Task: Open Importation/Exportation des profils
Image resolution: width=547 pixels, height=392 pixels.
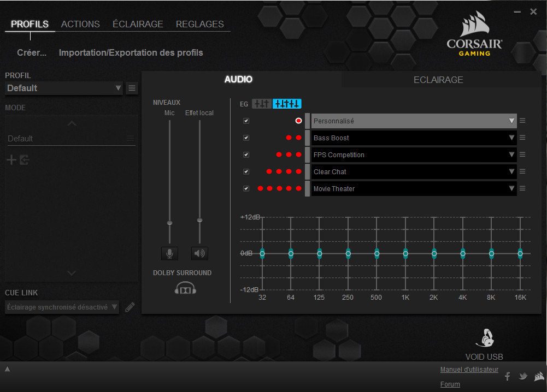Action: (x=131, y=52)
